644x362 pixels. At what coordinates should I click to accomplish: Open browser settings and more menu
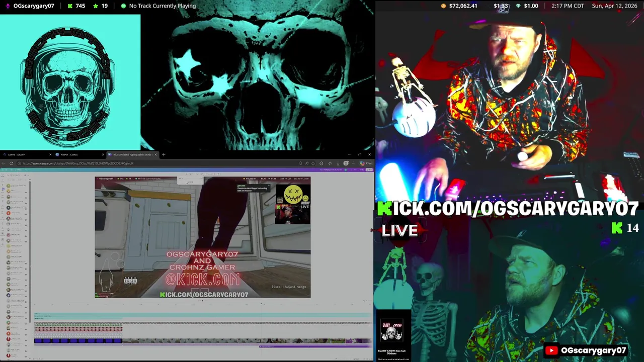point(354,163)
